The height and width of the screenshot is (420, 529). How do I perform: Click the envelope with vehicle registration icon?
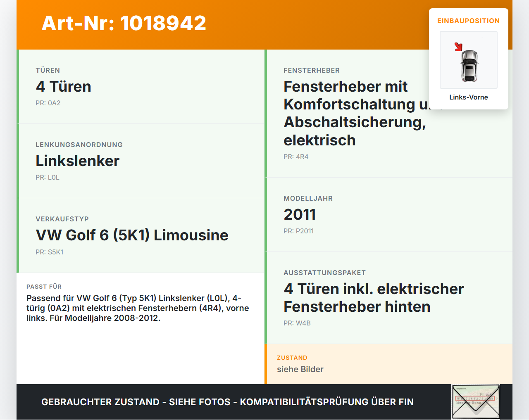pyautogui.click(x=476, y=401)
